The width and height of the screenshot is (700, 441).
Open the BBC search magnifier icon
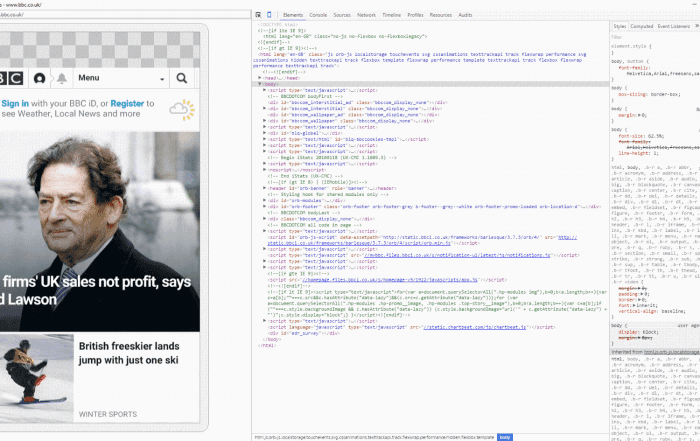click(x=182, y=78)
